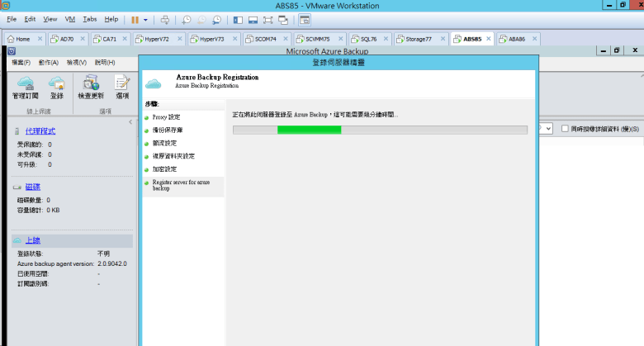Click the 管理訂閱 (Manage Subscription) cloud icon
Viewport: 644px width, 346px height.
click(x=26, y=83)
